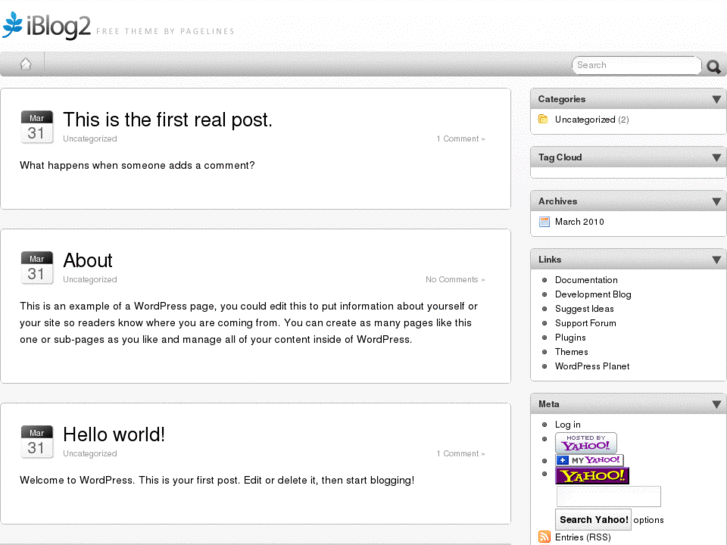The height and width of the screenshot is (545, 727).
Task: Open the About post title
Action: (x=88, y=260)
